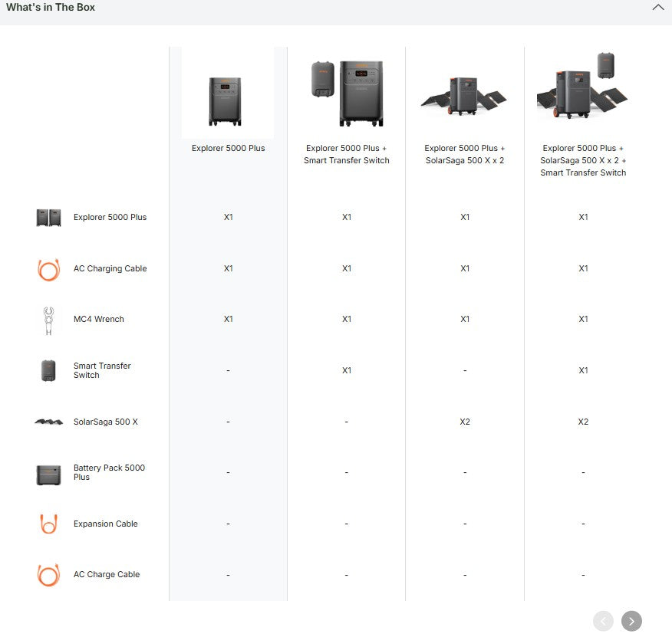This screenshot has width=672, height=637.
Task: Go to previous products with left arrow
Action: click(x=603, y=621)
